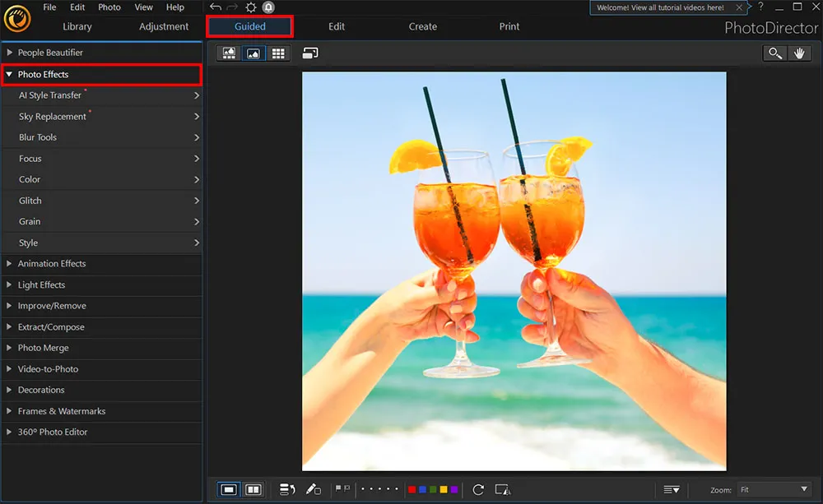Toggle viewer and browser combined mode

click(228, 53)
